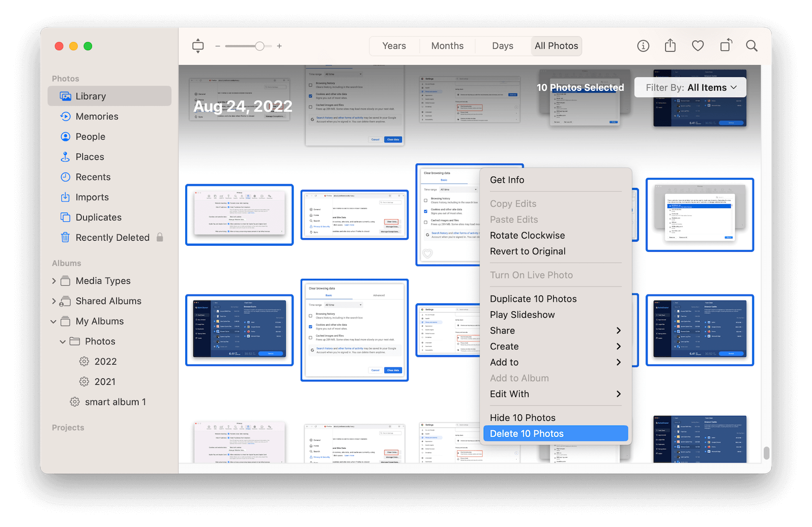The height and width of the screenshot is (527, 812).
Task: Open the smart album 1 gear icon
Action: tap(75, 402)
